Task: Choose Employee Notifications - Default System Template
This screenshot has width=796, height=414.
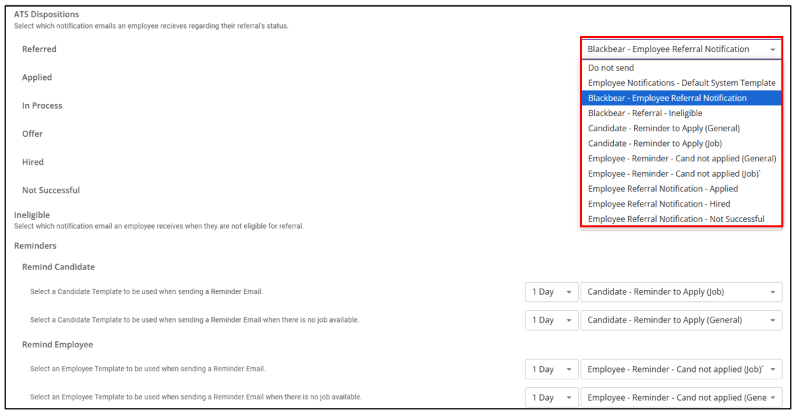Action: coord(681,83)
